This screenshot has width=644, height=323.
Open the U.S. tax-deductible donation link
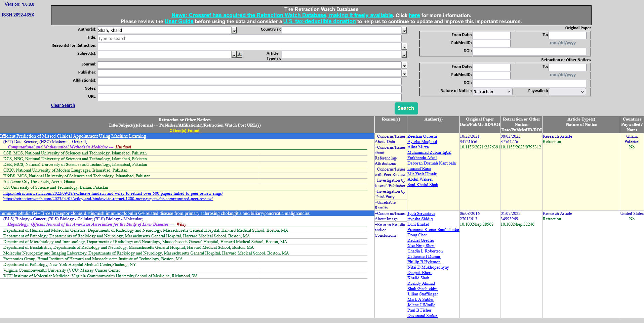(x=319, y=21)
